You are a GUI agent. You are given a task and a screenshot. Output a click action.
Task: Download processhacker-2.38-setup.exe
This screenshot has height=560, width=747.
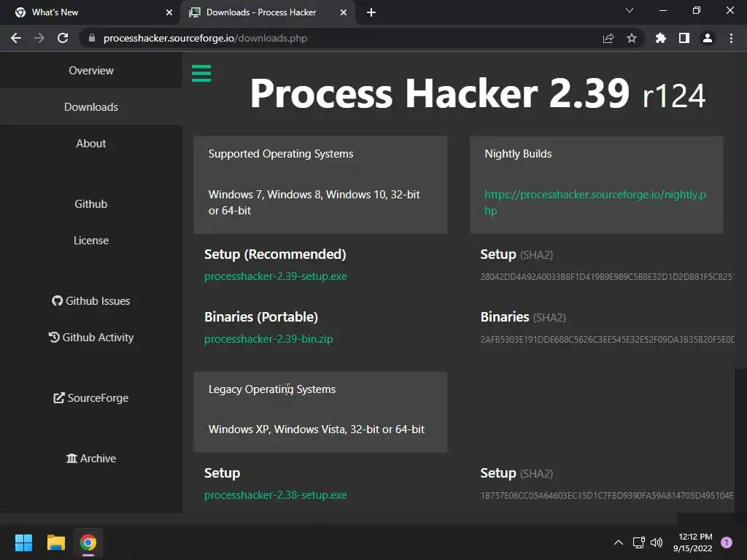tap(275, 495)
